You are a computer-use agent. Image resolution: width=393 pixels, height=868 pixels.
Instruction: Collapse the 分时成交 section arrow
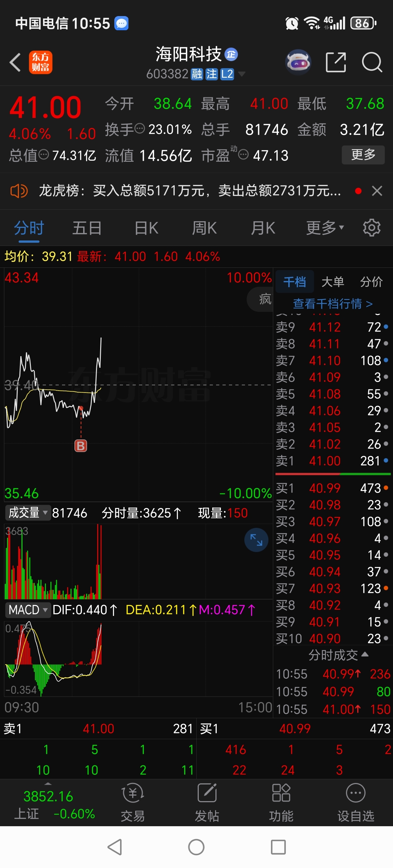tap(365, 654)
